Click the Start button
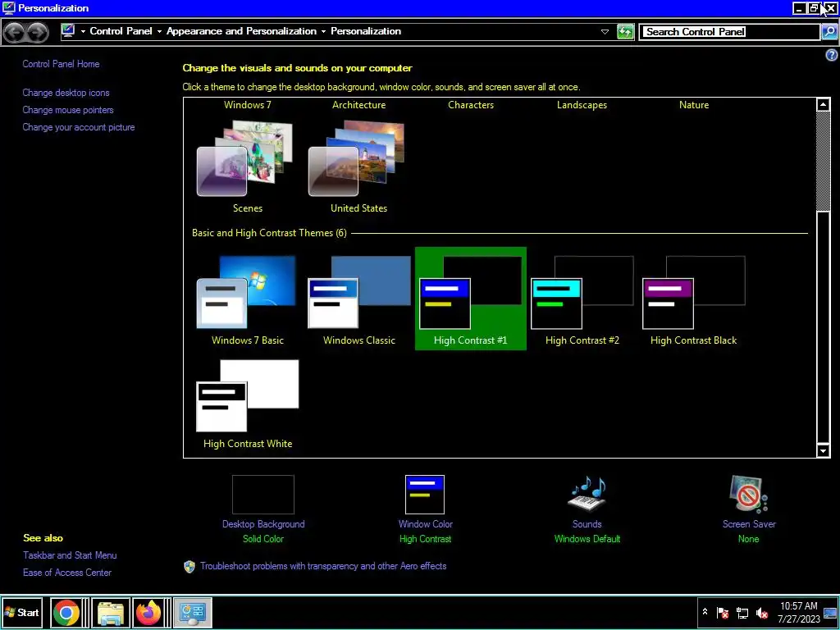This screenshot has height=630, width=840. click(x=21, y=612)
